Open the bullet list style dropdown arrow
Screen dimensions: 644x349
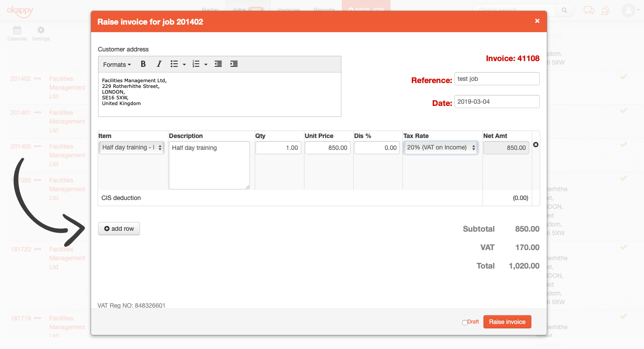(x=184, y=65)
